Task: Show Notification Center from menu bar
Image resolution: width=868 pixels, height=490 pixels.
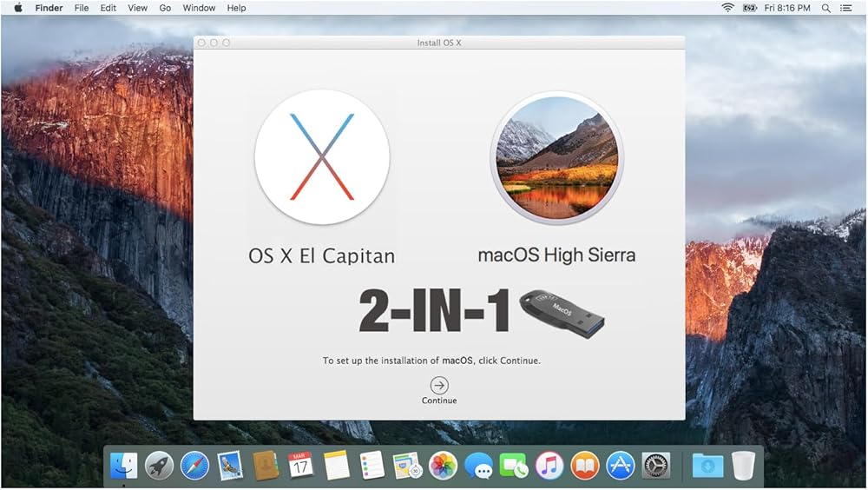Action: pos(850,8)
